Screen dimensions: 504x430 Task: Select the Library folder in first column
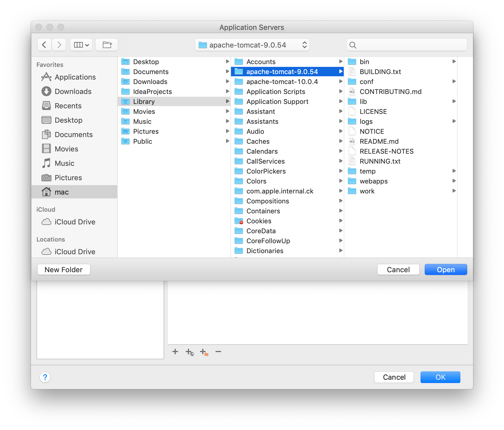coord(174,101)
